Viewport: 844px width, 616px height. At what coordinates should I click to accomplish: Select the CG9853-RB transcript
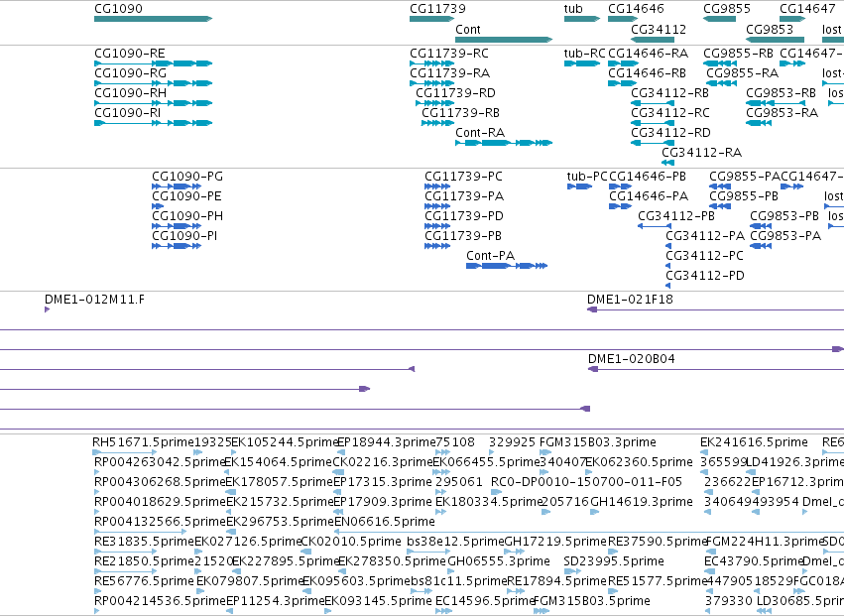coord(776,103)
